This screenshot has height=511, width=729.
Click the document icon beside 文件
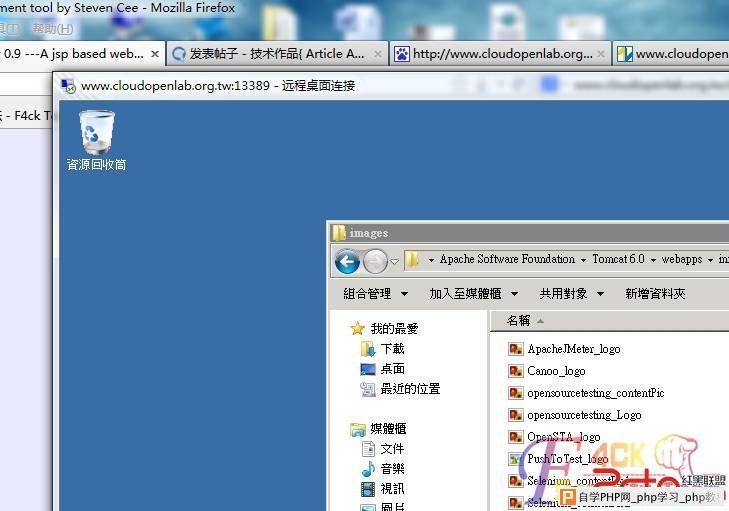click(x=368, y=449)
